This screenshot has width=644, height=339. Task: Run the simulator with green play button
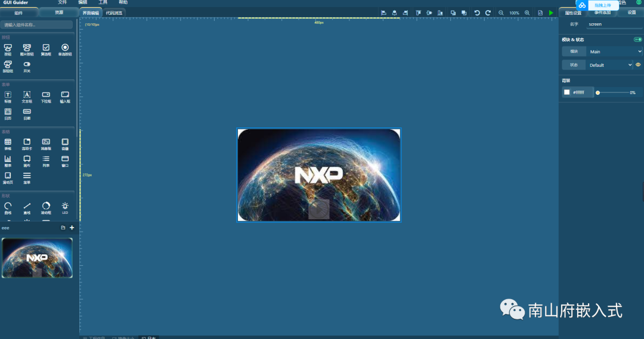pos(551,13)
